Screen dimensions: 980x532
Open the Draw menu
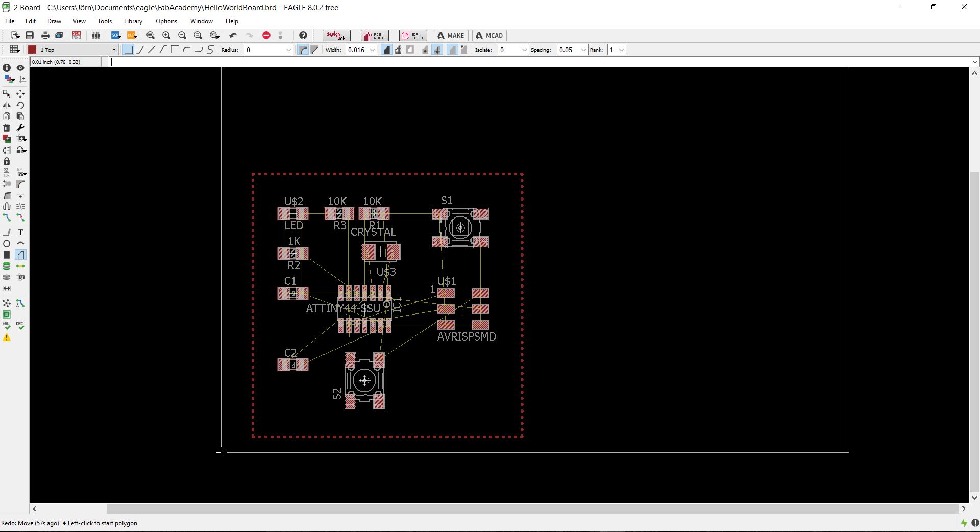click(x=54, y=21)
